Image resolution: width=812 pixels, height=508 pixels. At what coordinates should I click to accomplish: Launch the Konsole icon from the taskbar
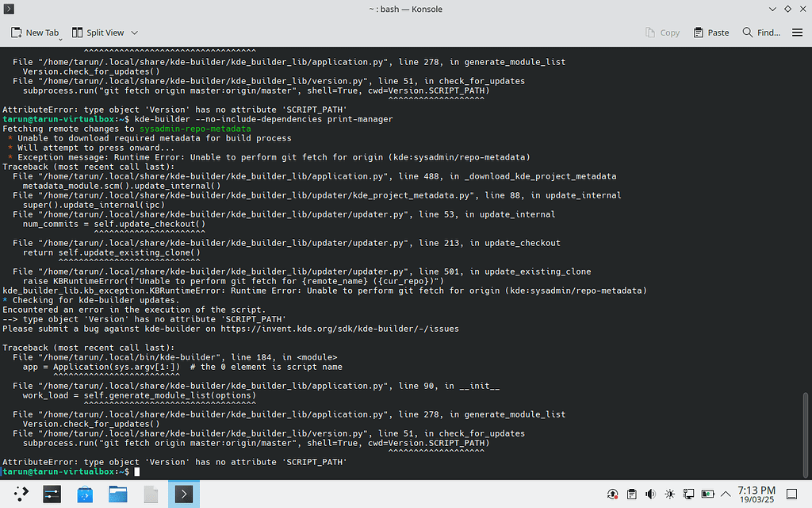point(183,494)
